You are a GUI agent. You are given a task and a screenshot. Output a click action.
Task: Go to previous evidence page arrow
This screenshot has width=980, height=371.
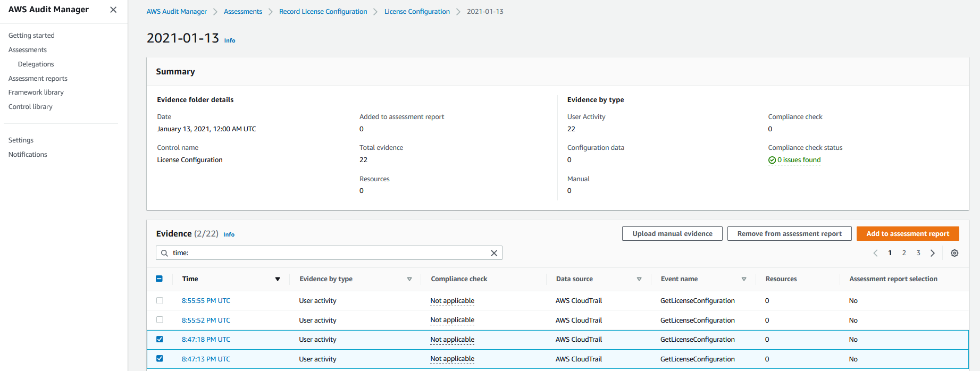click(875, 253)
